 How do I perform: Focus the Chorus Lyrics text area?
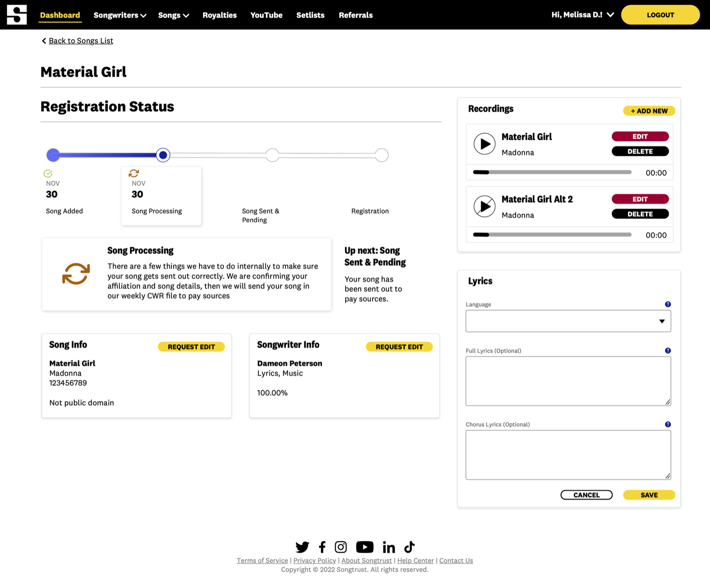coord(568,455)
